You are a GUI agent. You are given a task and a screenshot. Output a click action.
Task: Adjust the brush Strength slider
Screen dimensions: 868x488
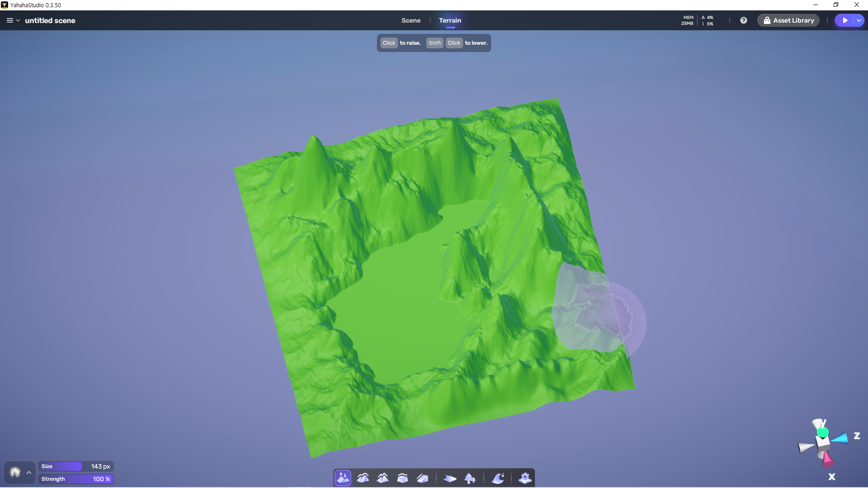pyautogui.click(x=75, y=479)
